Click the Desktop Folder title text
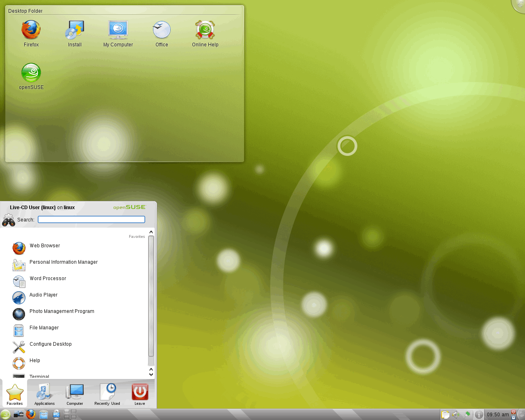The width and height of the screenshot is (525, 420). click(25, 11)
